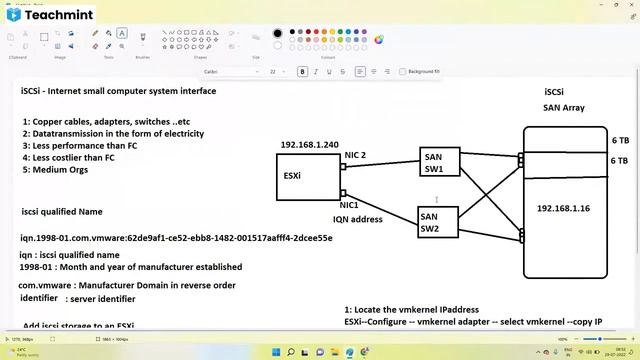640x360 pixels.
Task: Open Windows taskbar Search
Action: tap(291, 352)
